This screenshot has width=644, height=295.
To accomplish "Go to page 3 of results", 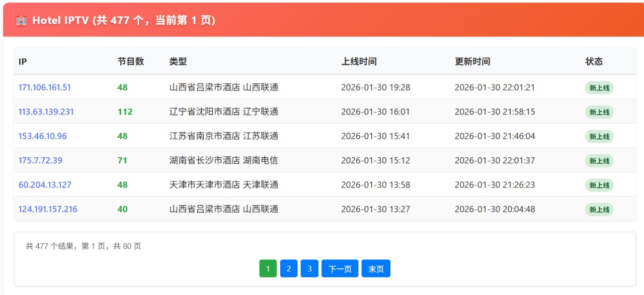I will pos(309,268).
